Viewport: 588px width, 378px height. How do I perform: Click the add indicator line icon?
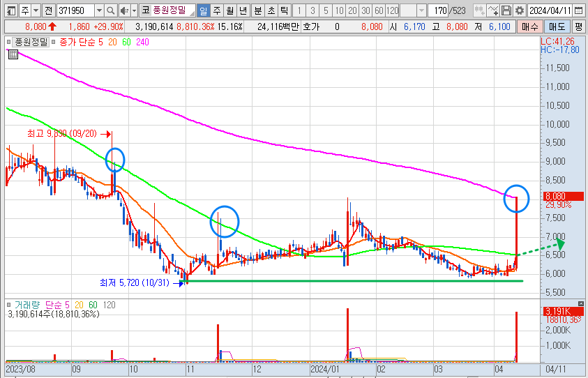click(x=493, y=10)
